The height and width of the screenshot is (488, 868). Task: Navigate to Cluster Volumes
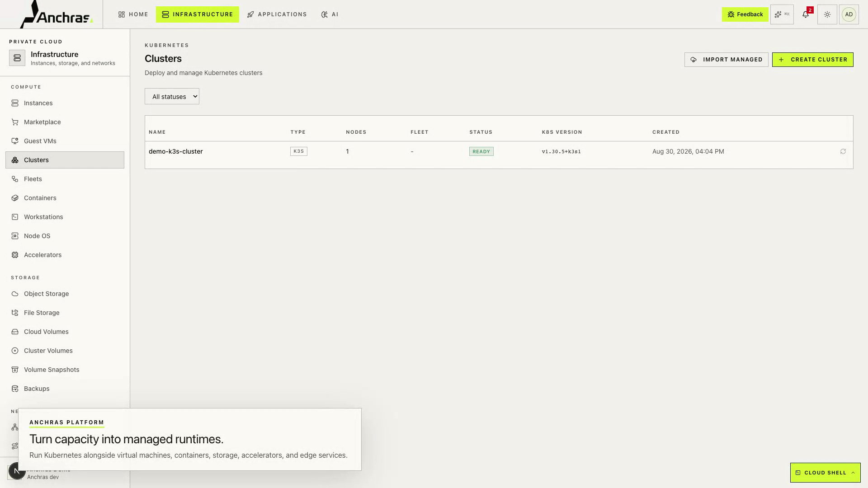[x=65, y=351]
